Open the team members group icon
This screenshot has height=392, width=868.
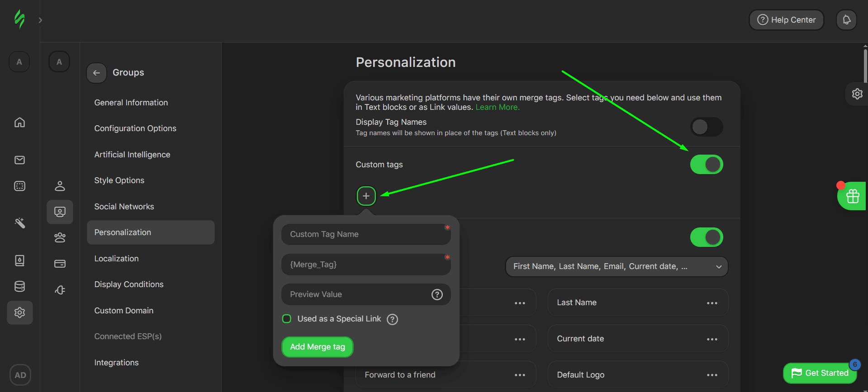tap(60, 238)
